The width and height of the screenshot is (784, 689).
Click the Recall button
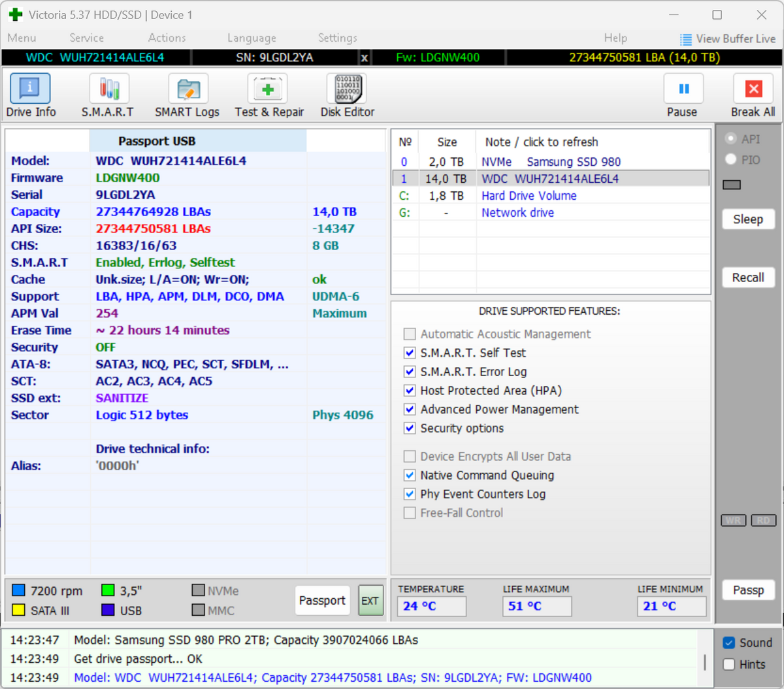[748, 278]
